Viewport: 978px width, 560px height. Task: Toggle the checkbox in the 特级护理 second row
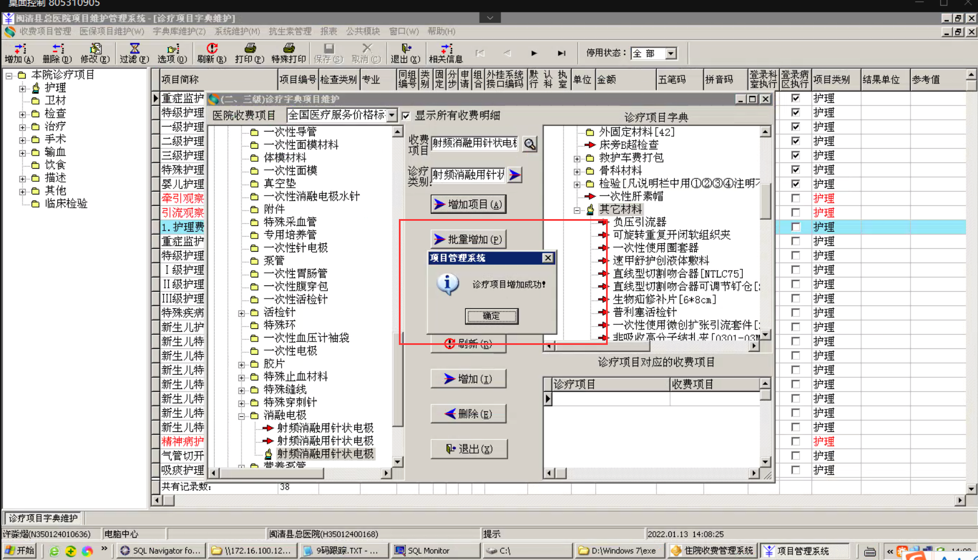tap(795, 112)
